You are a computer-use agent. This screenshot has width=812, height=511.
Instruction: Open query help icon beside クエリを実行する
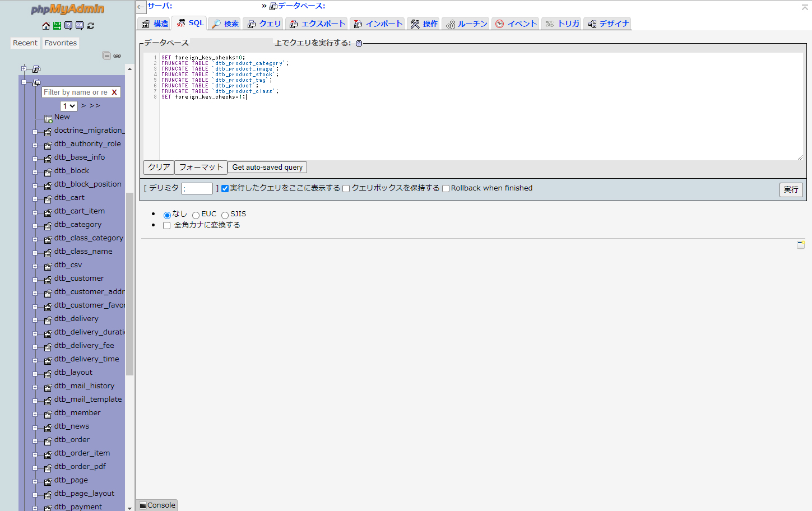[x=359, y=43]
